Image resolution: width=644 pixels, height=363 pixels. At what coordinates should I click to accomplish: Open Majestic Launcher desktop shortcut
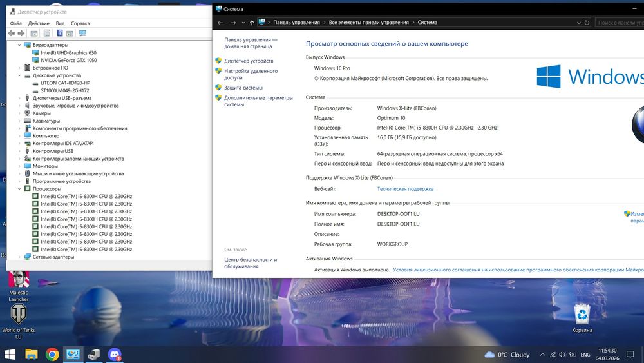tap(19, 286)
